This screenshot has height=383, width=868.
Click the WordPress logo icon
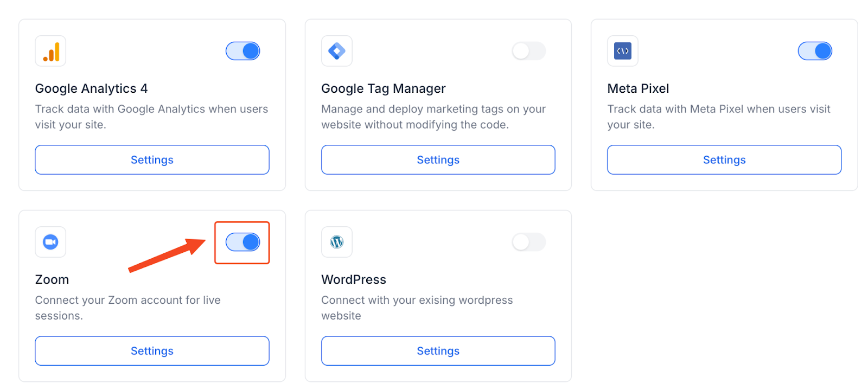tap(337, 242)
